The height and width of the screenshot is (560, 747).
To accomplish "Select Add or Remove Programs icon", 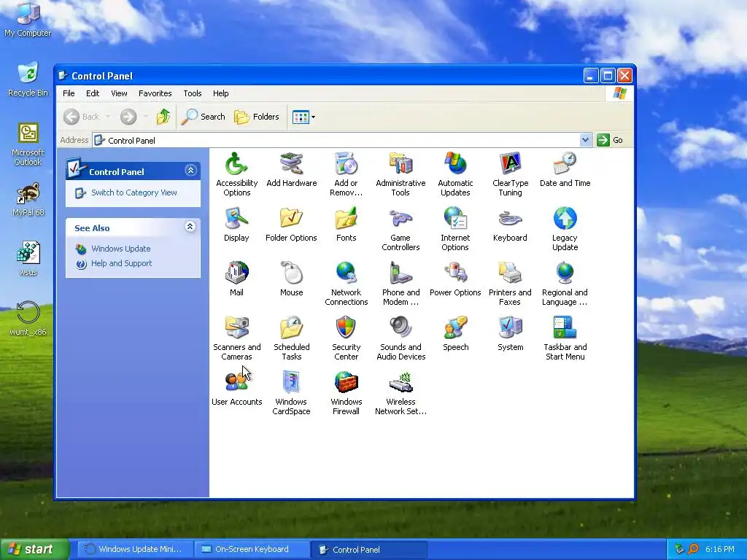I will click(x=346, y=164).
